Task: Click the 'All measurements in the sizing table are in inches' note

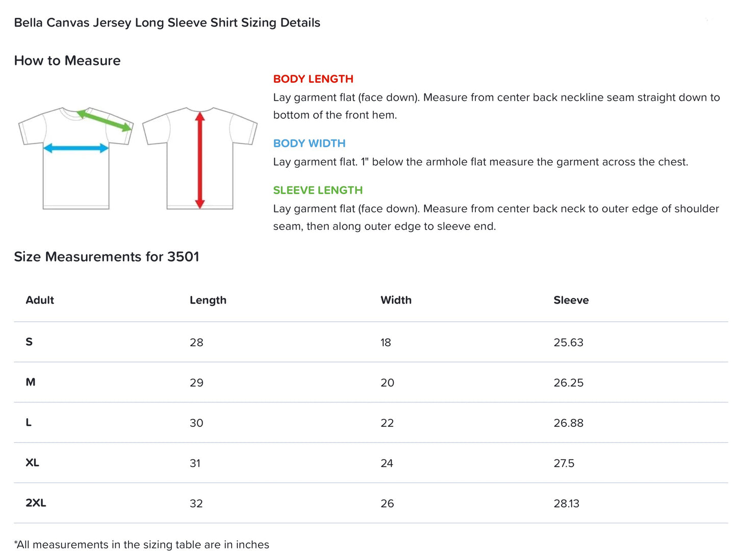Action: (142, 545)
